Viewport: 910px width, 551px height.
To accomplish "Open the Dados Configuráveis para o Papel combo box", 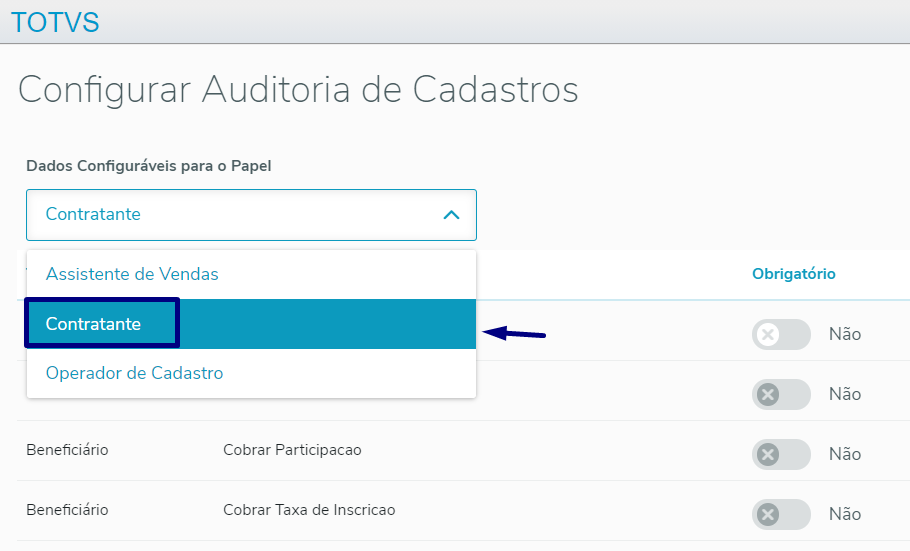I will 251,215.
